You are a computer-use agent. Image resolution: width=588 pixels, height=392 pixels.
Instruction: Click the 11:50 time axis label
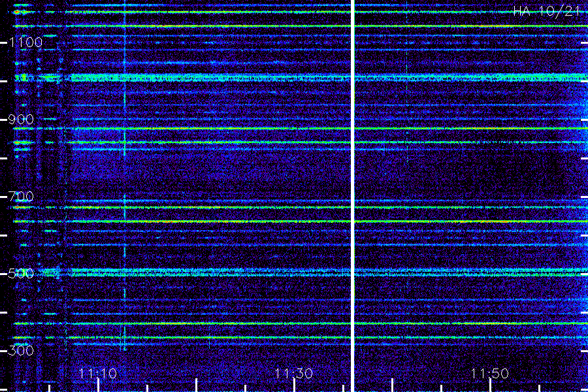click(x=490, y=374)
